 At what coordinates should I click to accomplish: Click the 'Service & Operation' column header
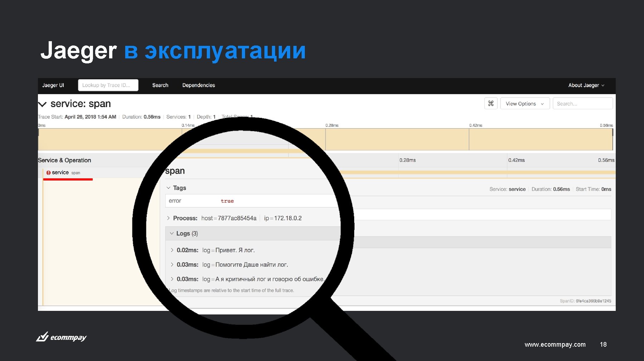pyautogui.click(x=64, y=160)
